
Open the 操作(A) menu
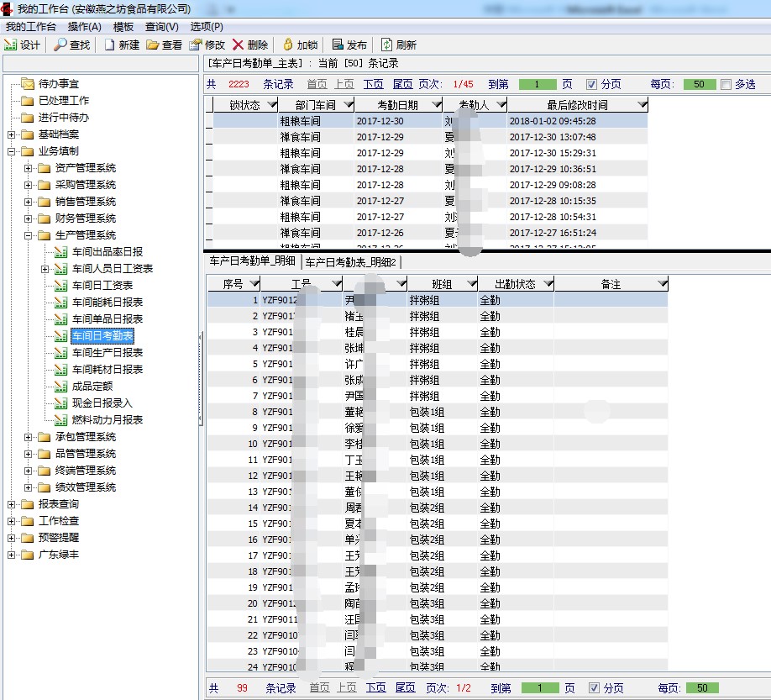(x=84, y=27)
